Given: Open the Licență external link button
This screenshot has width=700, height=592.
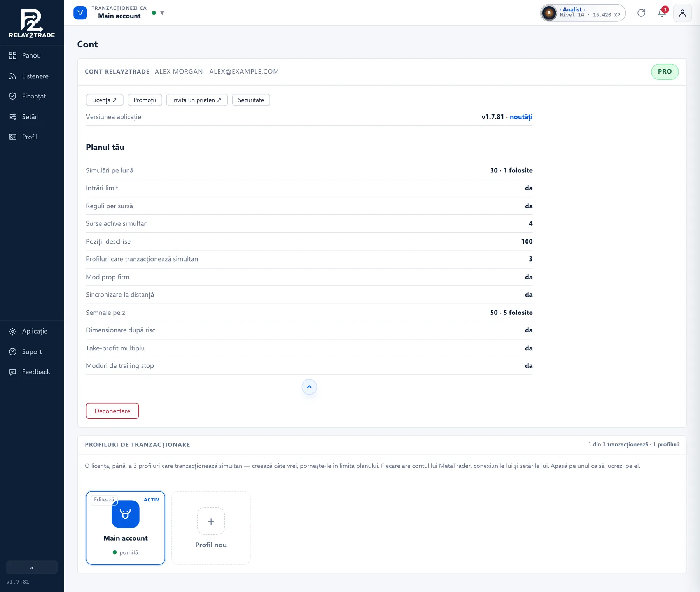Looking at the screenshot, I should pos(105,100).
